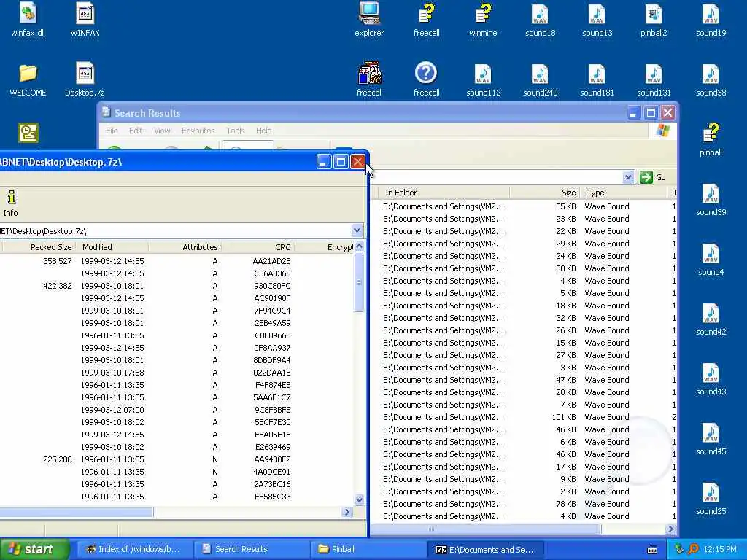This screenshot has width=747, height=560.
Task: Select search result row sized 101 KB
Action: (523, 417)
